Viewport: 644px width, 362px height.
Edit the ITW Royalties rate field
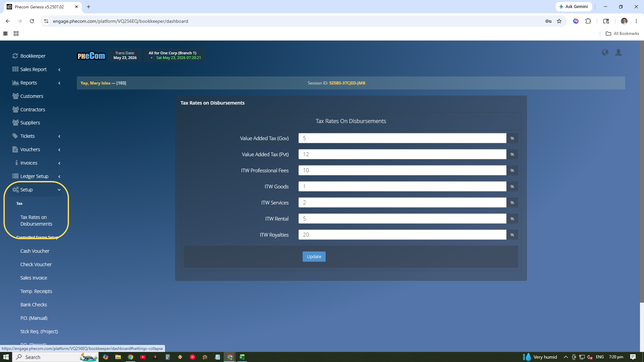coord(402,235)
